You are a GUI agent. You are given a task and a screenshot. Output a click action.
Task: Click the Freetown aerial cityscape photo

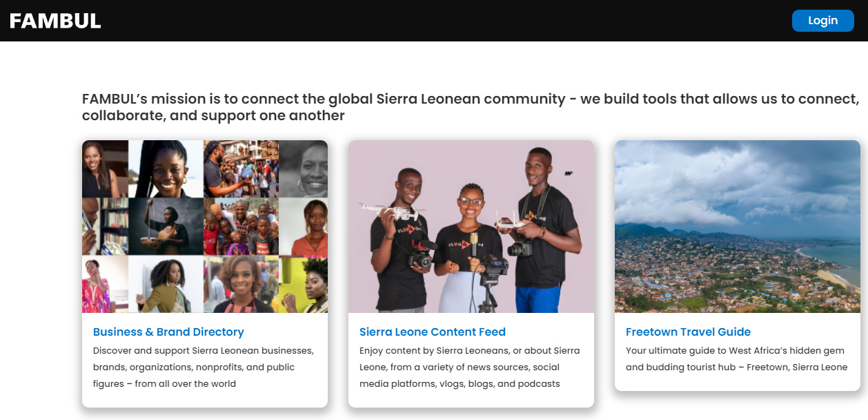click(x=737, y=227)
